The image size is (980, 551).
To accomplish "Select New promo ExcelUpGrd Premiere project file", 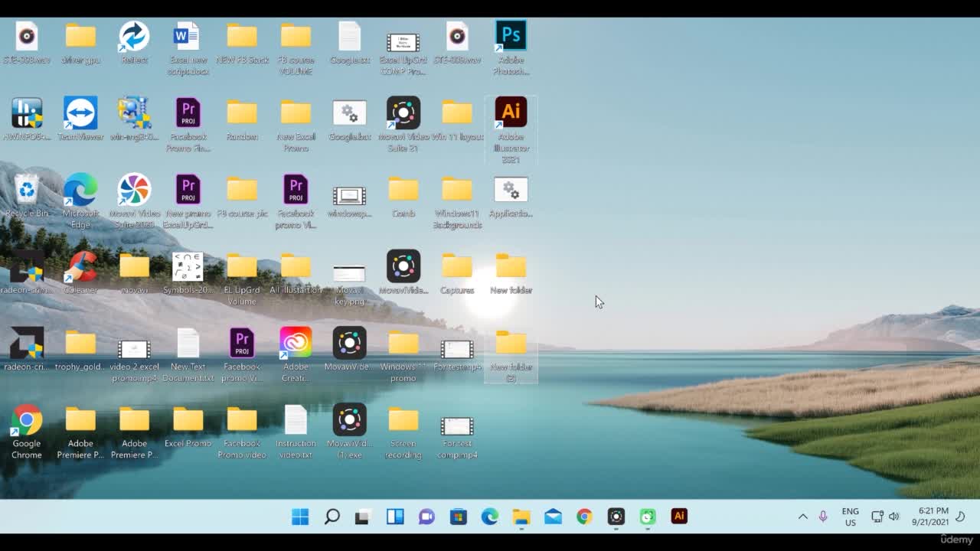I will 188,201.
